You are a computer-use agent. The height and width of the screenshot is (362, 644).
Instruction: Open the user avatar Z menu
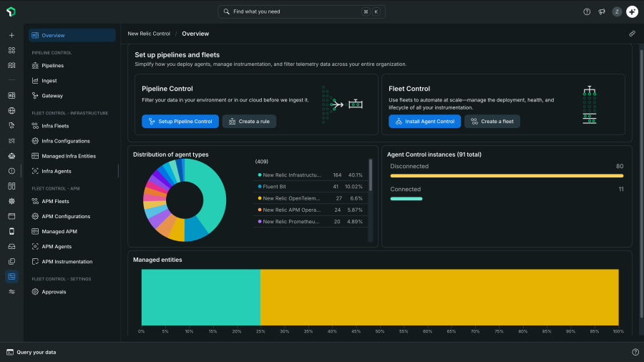(617, 11)
